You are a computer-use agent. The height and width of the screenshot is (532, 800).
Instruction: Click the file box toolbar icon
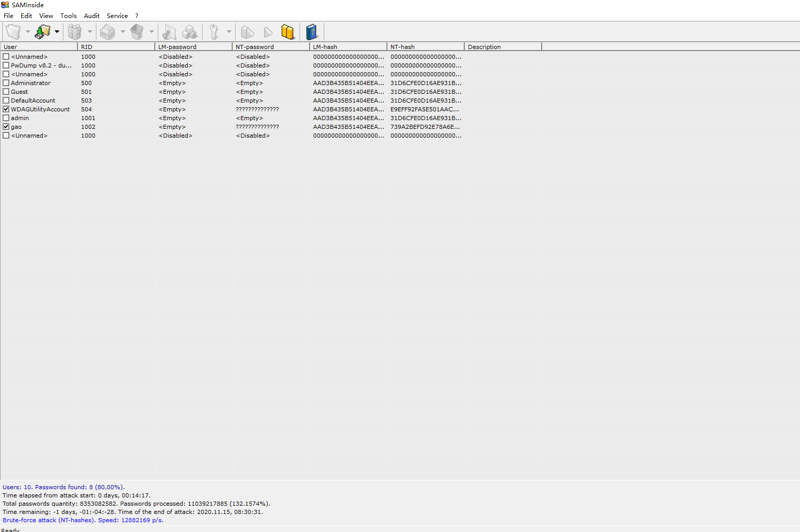(x=108, y=32)
